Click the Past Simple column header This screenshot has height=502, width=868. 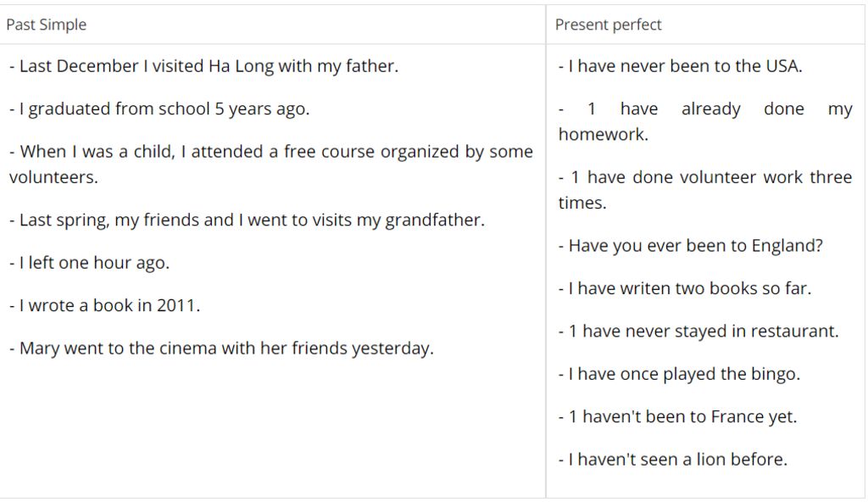(x=47, y=25)
